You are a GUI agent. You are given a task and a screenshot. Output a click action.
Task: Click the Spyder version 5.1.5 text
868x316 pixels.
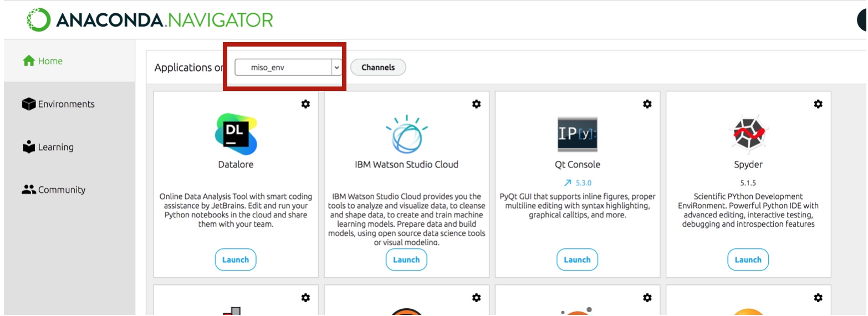click(x=748, y=182)
